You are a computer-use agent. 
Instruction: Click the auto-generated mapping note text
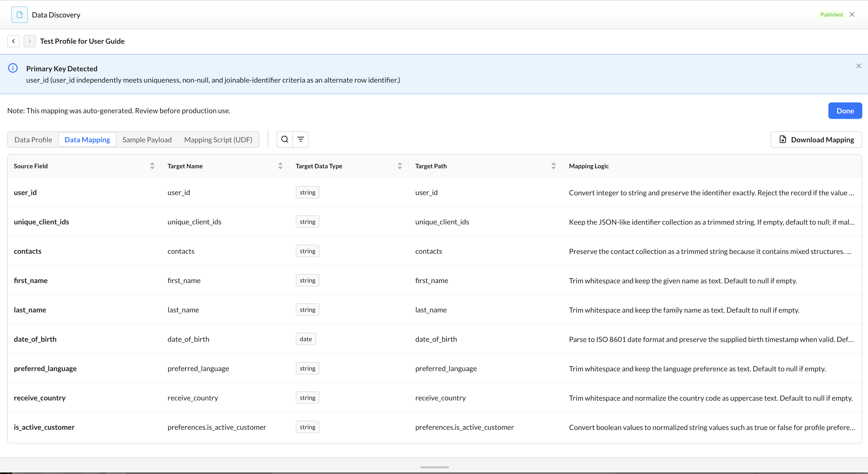tap(119, 111)
